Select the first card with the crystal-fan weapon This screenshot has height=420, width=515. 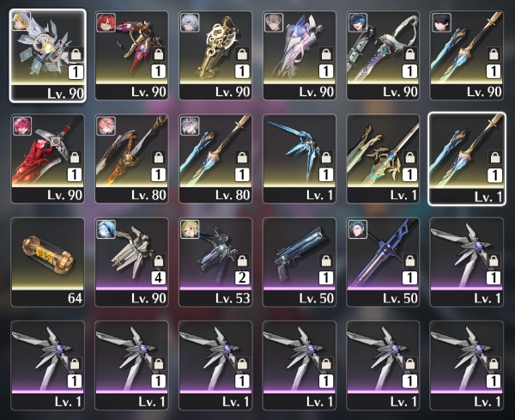tap(47, 56)
